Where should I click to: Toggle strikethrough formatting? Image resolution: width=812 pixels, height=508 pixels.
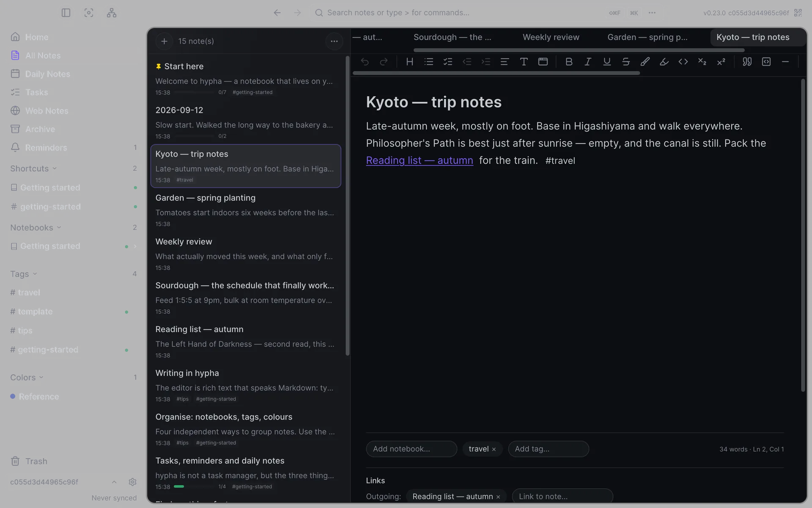pyautogui.click(x=626, y=62)
